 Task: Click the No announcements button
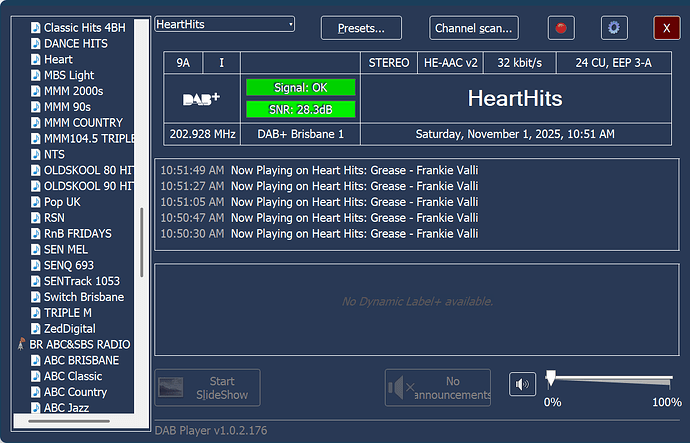coord(438,388)
